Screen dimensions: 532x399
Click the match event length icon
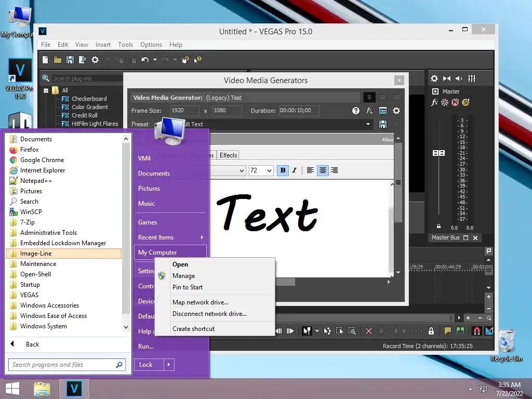[383, 111]
